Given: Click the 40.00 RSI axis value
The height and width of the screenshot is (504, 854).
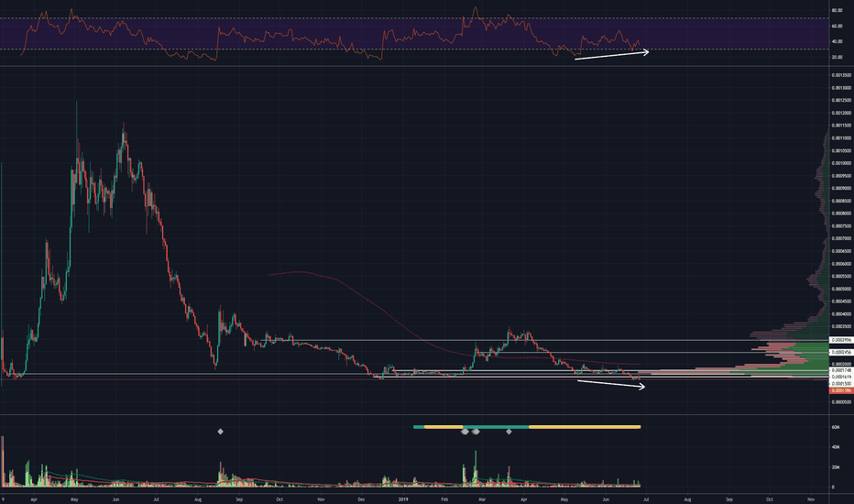Looking at the screenshot, I should (x=838, y=41).
